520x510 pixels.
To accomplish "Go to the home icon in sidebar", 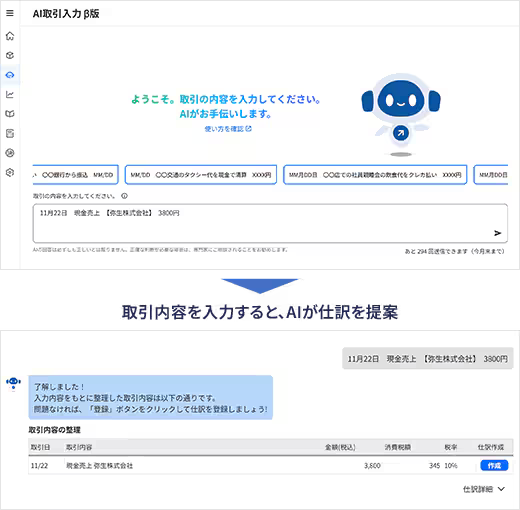I will pos(10,36).
